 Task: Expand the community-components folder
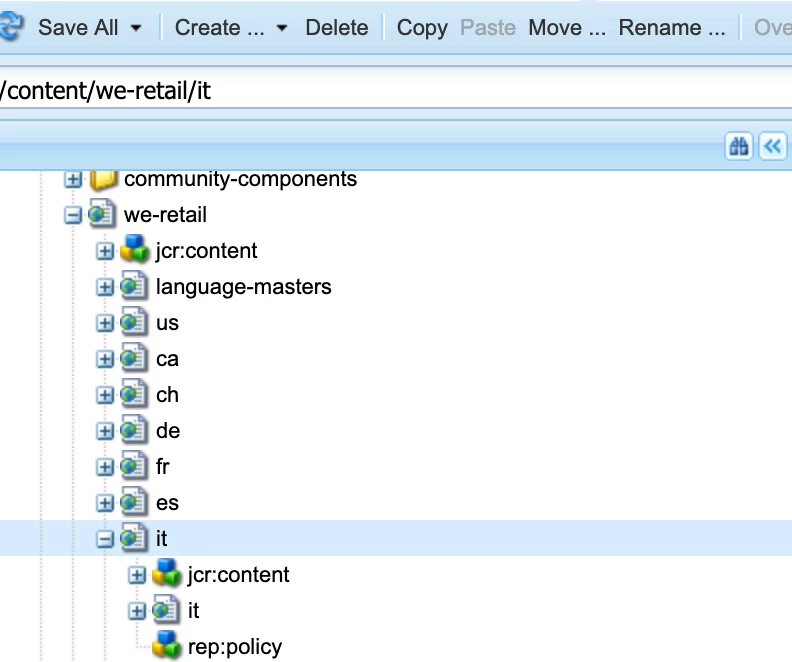point(73,179)
